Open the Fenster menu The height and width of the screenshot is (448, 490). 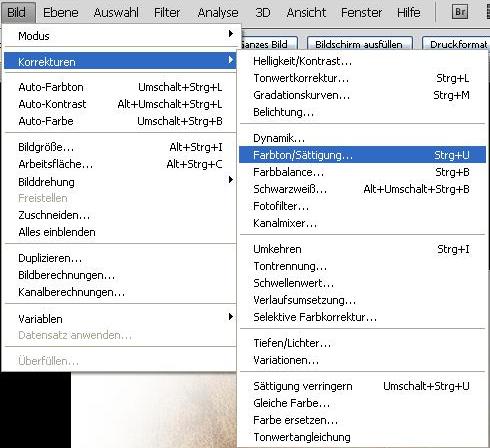[361, 13]
